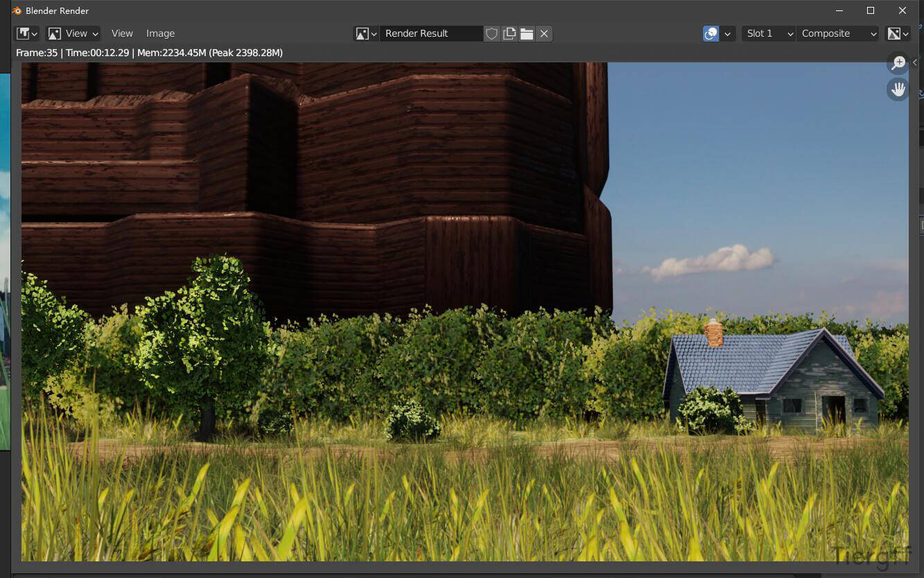Open the View mode dropdown
The image size is (924, 578).
point(73,33)
